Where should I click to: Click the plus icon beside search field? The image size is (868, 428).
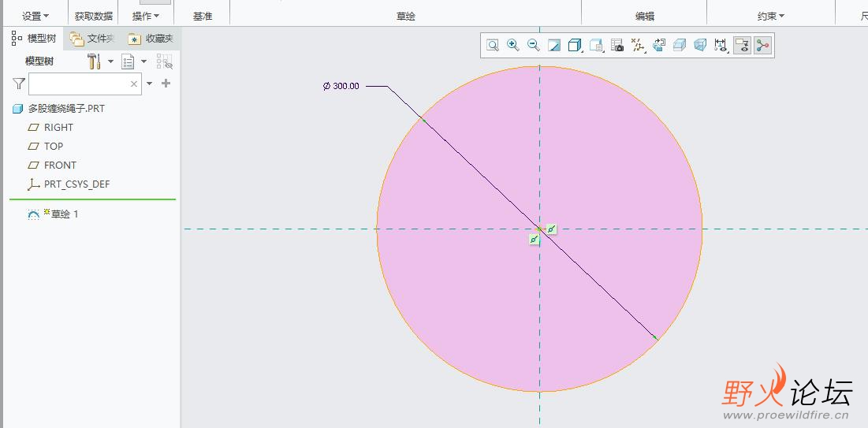pyautogui.click(x=166, y=84)
